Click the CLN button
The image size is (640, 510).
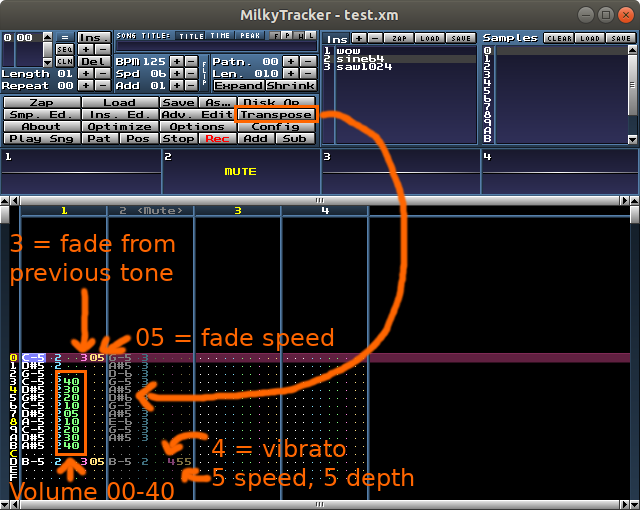[x=65, y=62]
